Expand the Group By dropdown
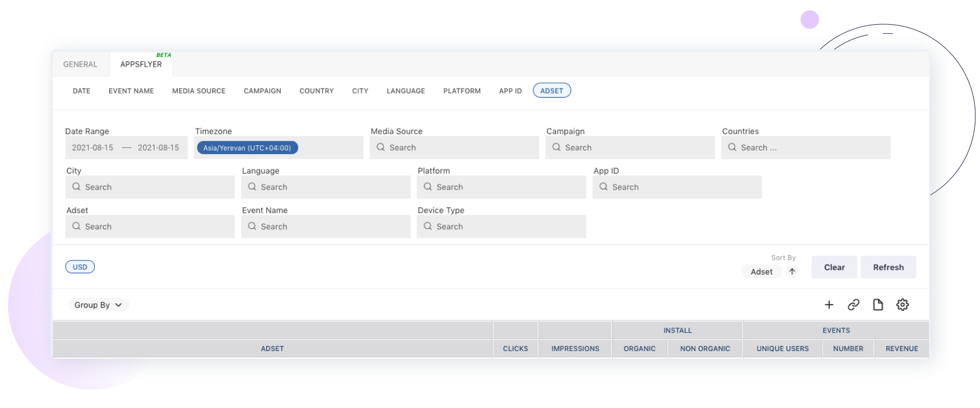The image size is (980, 408). coord(98,305)
